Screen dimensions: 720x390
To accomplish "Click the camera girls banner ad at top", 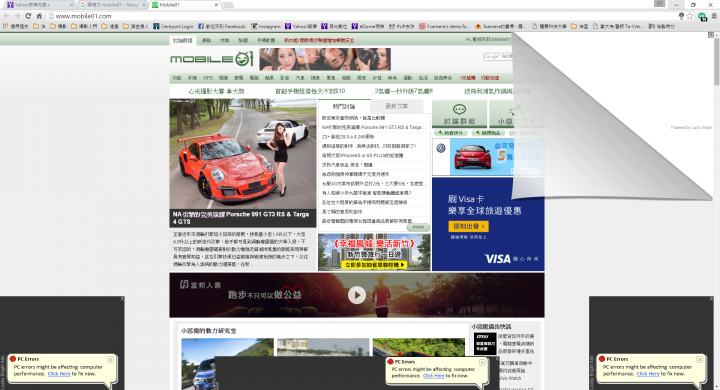I will [x=325, y=59].
